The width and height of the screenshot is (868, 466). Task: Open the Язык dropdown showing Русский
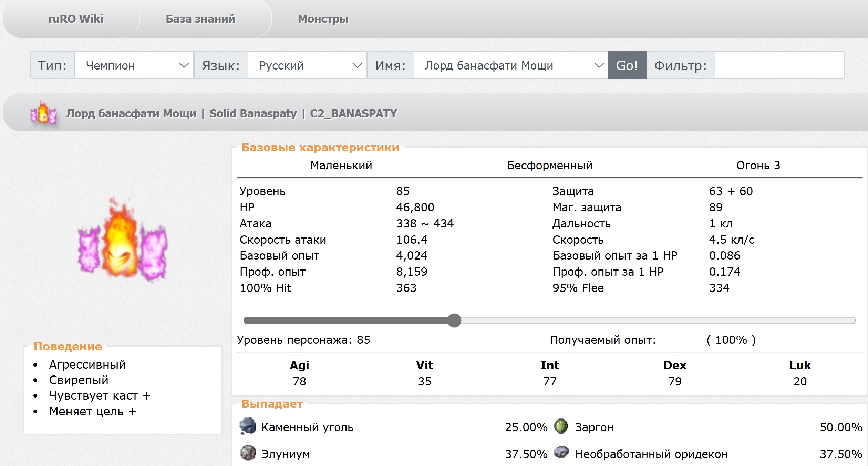(x=307, y=65)
